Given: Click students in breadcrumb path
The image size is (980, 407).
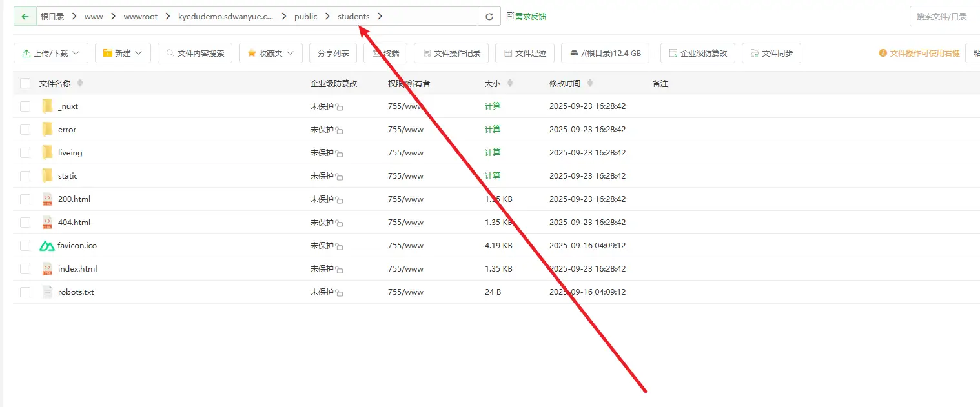Looking at the screenshot, I should pyautogui.click(x=354, y=17).
